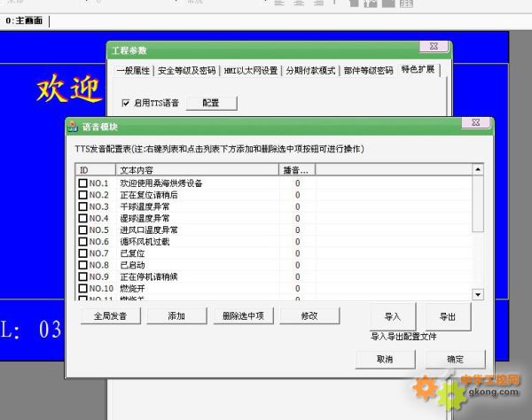Go to the HMI以太网设置 tab

pos(251,70)
